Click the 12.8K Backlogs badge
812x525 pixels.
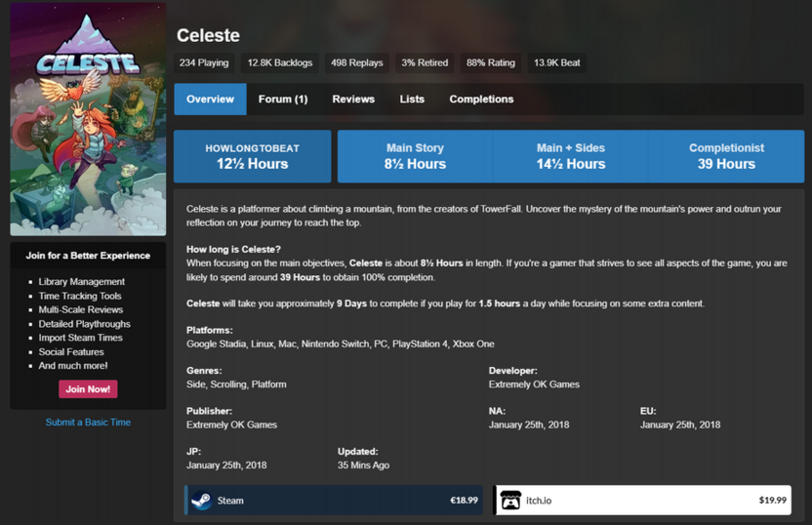click(x=280, y=62)
